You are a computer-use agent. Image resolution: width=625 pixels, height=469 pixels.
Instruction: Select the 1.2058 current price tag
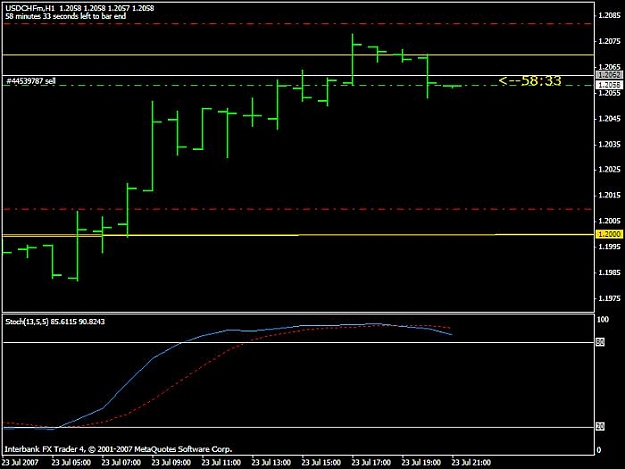tap(609, 85)
